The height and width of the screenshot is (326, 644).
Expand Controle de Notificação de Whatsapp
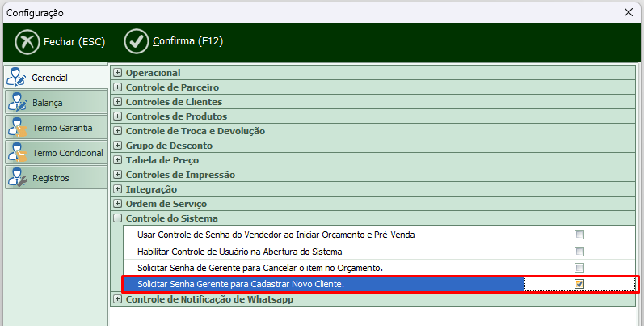pos(118,299)
